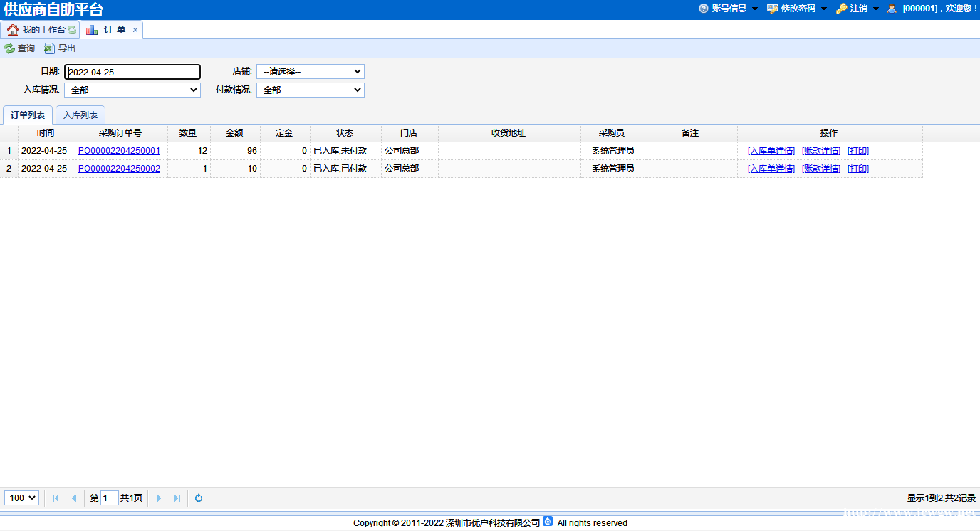This screenshot has width=980, height=531.
Task: Click the query (查询) refresh icon
Action: point(9,48)
